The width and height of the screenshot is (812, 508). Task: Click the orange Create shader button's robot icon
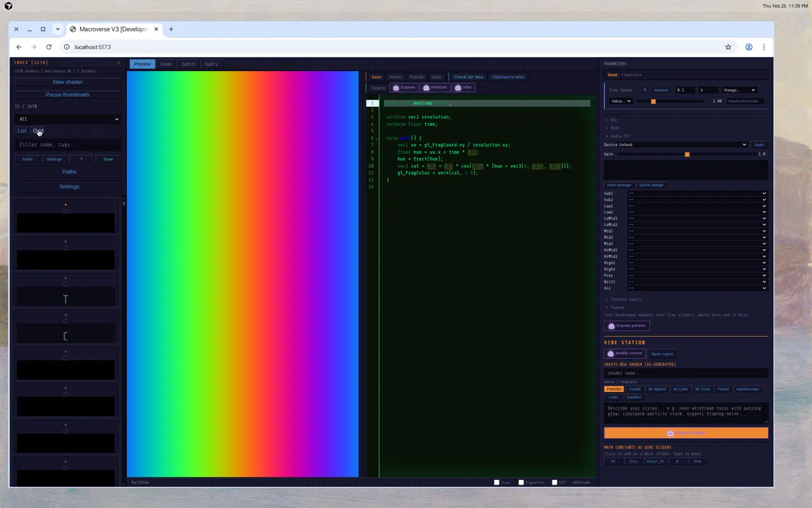pos(670,433)
